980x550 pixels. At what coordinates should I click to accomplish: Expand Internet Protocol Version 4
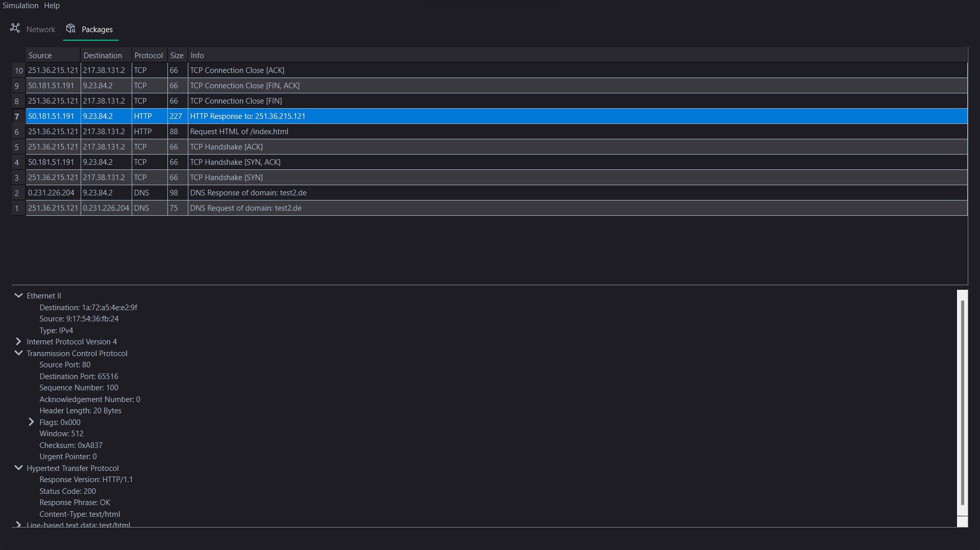pyautogui.click(x=18, y=341)
